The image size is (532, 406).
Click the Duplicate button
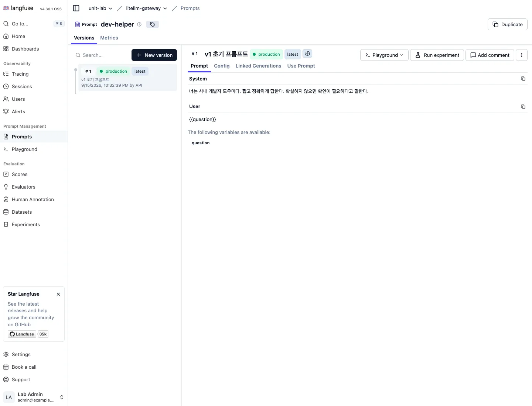click(507, 24)
